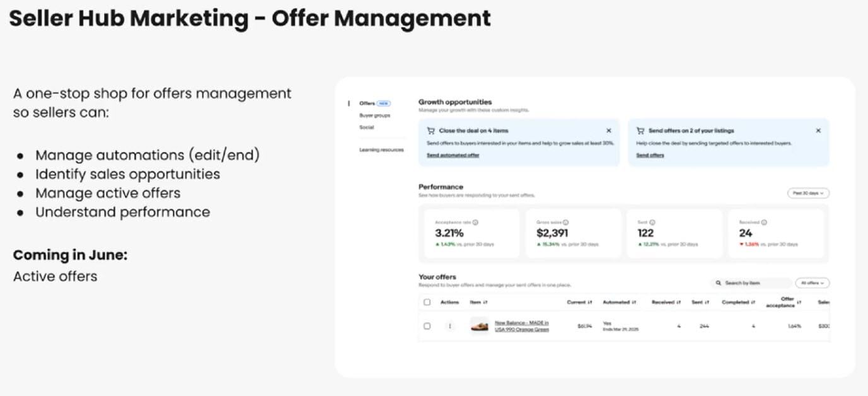The height and width of the screenshot is (396, 868).
Task: Click the 'Send automated offer' link
Action: pyautogui.click(x=453, y=155)
